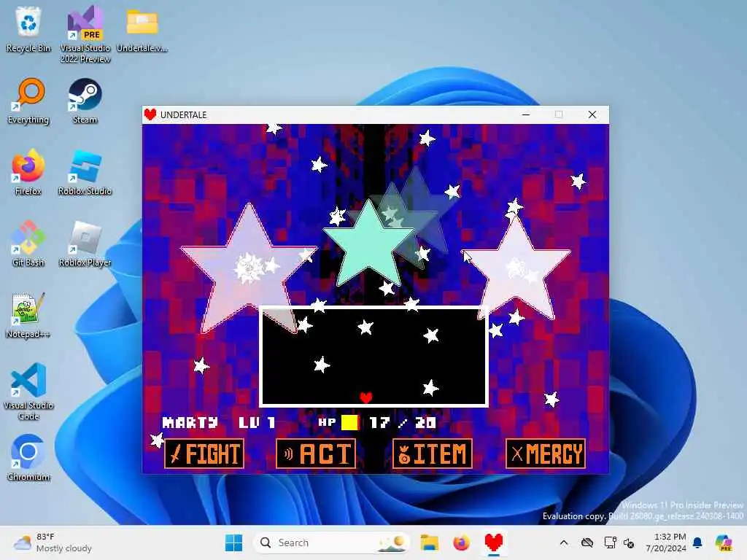Image resolution: width=747 pixels, height=560 pixels.
Task: Click the Undertale heart taskbar icon
Action: pyautogui.click(x=494, y=542)
